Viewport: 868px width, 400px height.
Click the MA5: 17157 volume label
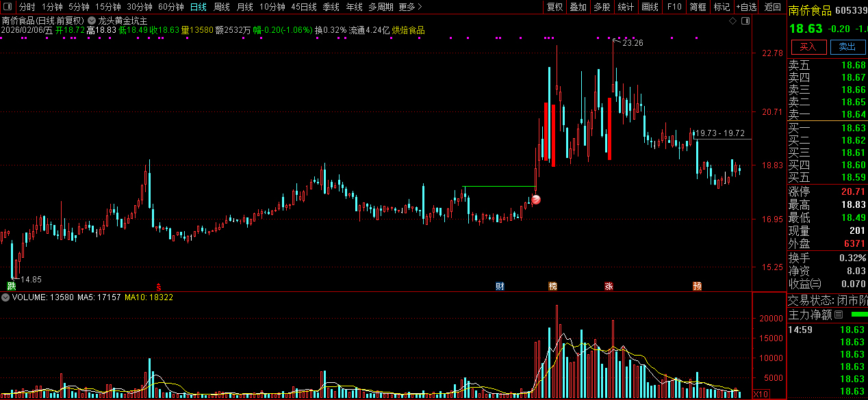coord(99,297)
